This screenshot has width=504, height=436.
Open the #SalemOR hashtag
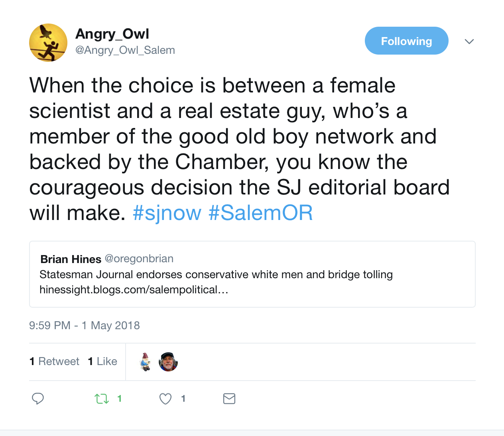[261, 213]
